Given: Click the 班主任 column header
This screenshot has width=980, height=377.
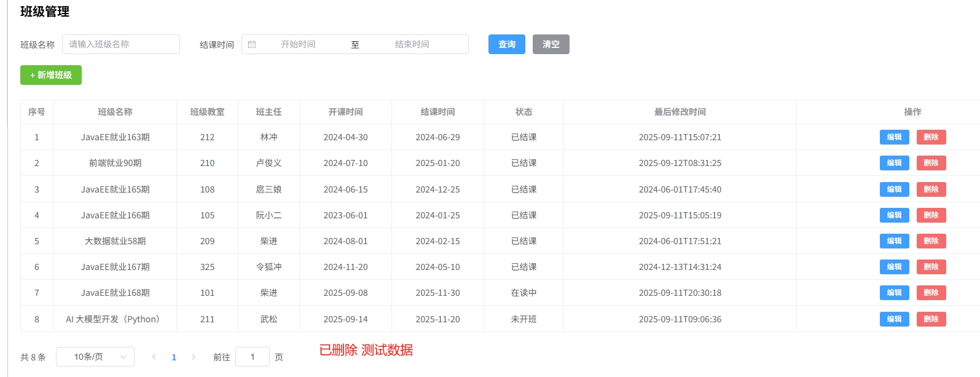Looking at the screenshot, I should click(269, 112).
